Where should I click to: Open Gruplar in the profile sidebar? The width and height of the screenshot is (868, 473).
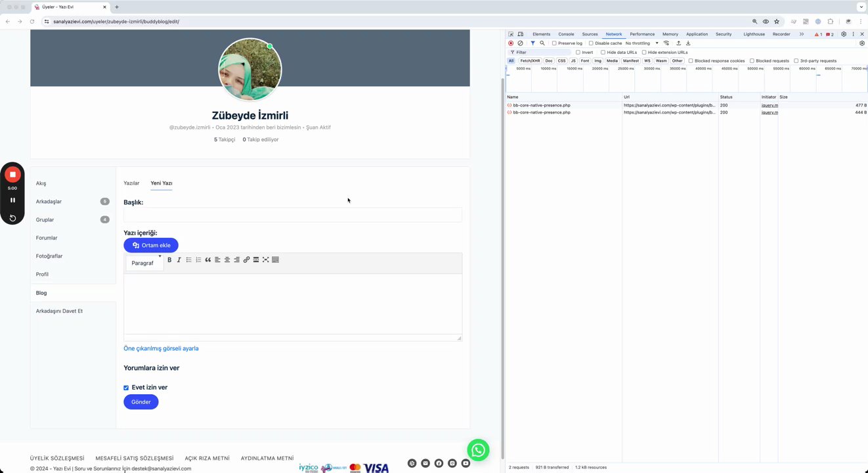45,220
